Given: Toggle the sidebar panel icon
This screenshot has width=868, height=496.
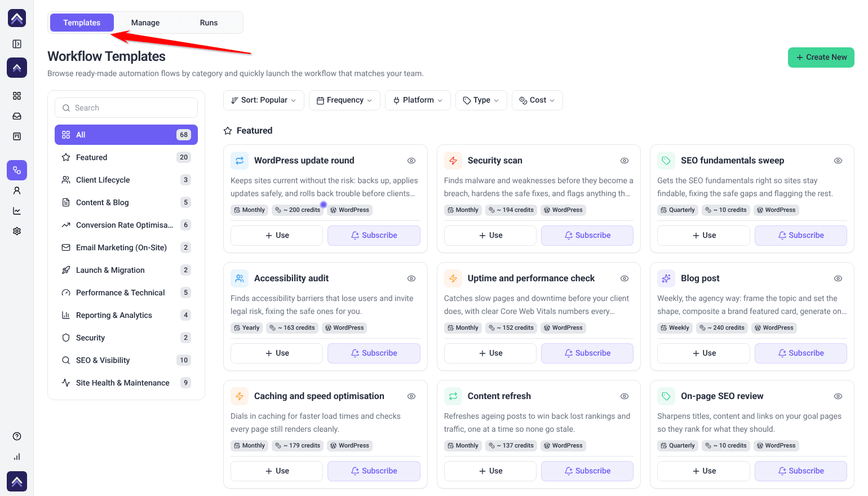Looking at the screenshot, I should [17, 44].
